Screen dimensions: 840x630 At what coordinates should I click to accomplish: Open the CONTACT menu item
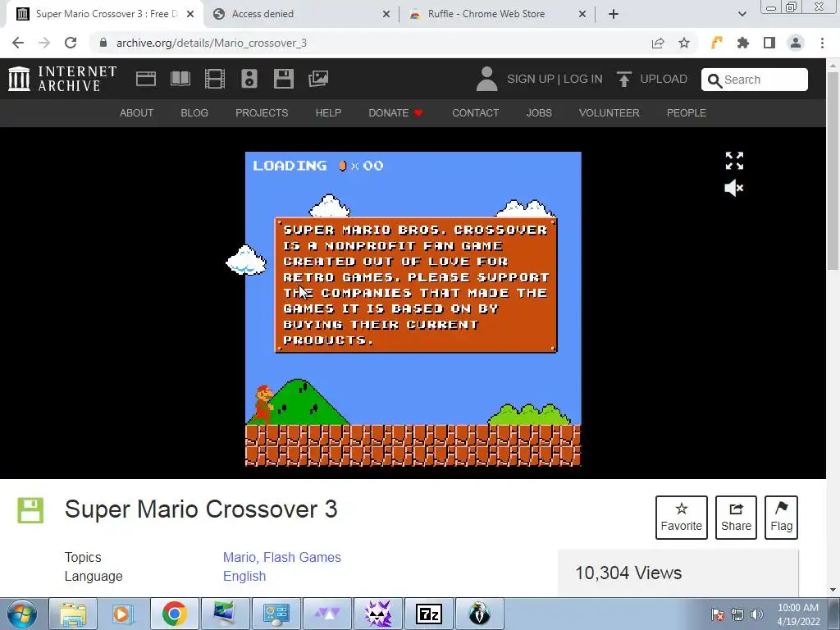click(x=475, y=113)
